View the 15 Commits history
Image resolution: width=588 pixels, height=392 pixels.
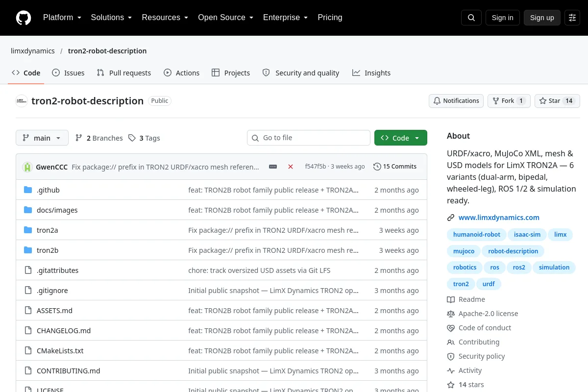[395, 167]
